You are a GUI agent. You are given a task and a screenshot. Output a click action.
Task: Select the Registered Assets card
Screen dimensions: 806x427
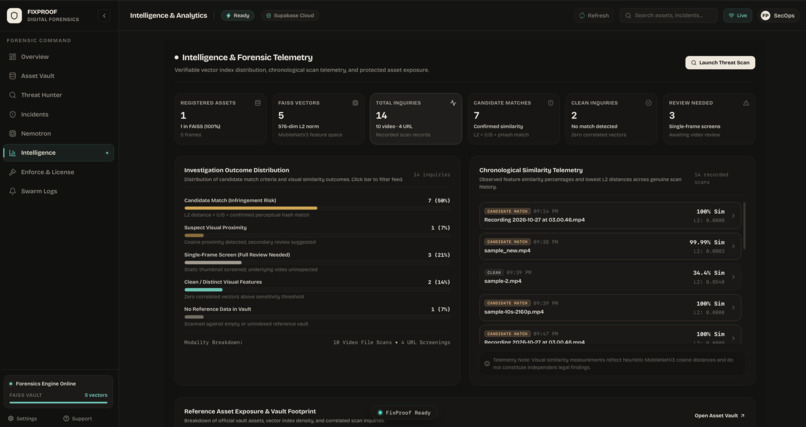220,119
